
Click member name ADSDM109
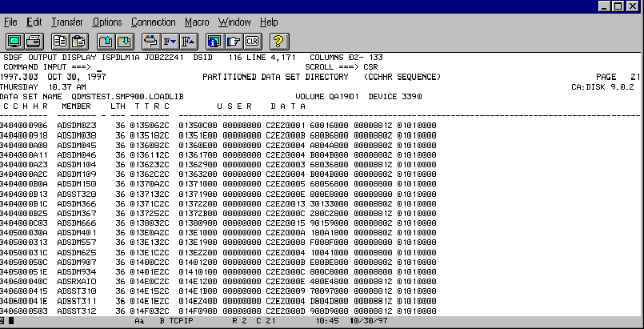click(77, 175)
